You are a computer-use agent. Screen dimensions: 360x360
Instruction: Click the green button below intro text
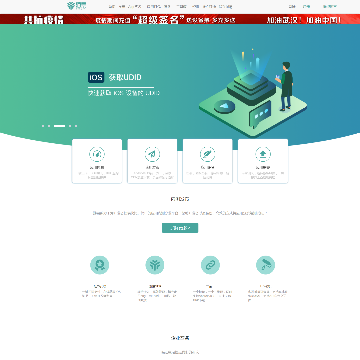180,228
